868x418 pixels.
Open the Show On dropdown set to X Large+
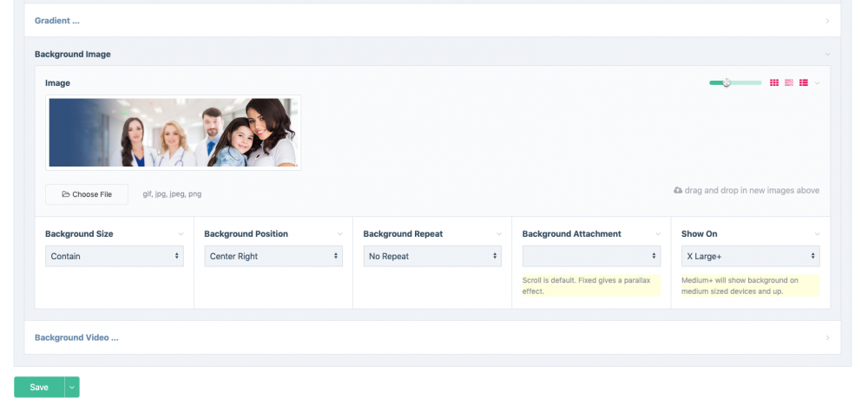[x=750, y=256]
